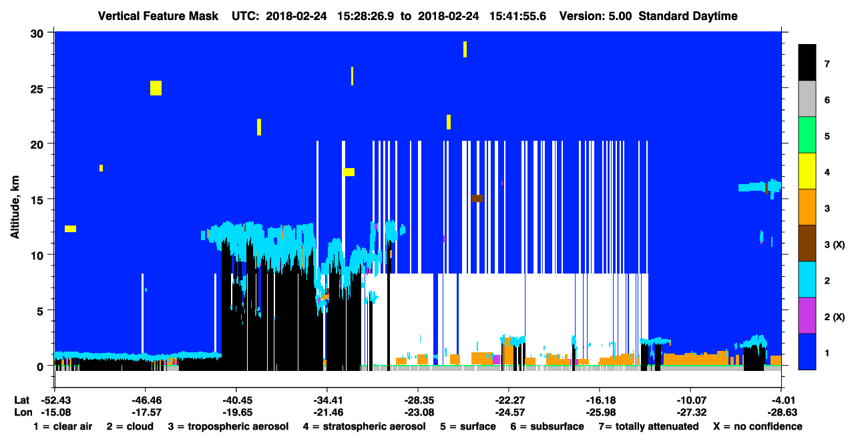Click the legend entry 'X = no confidence'

pos(758,426)
